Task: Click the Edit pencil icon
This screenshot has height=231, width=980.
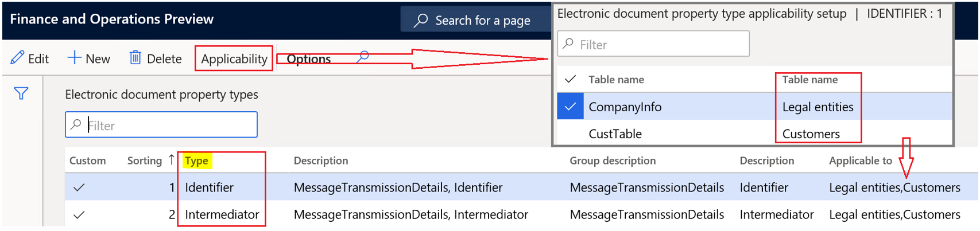Action: tap(17, 58)
